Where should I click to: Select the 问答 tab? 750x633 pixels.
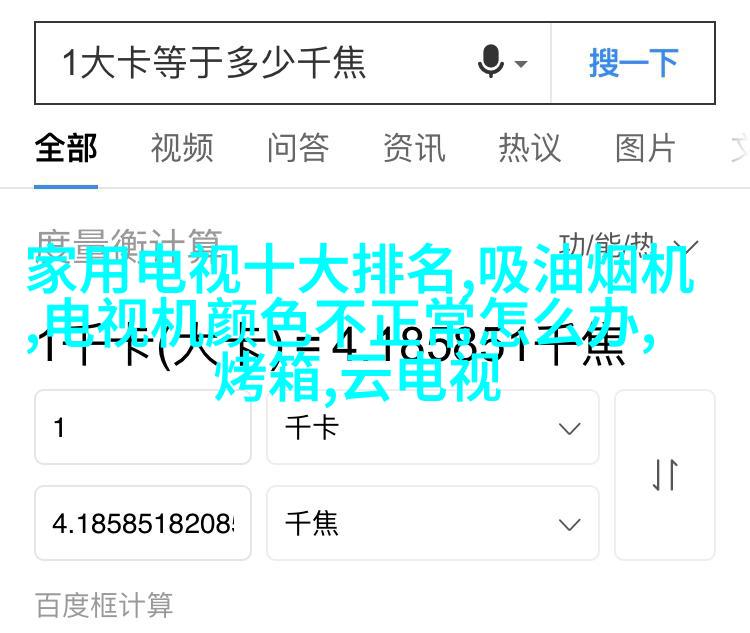298,148
